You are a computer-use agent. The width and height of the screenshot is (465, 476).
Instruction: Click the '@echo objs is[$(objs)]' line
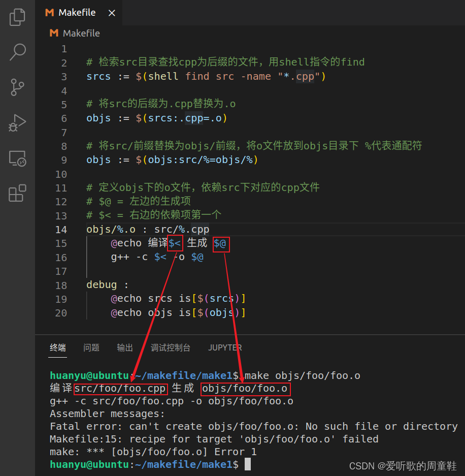[178, 313]
